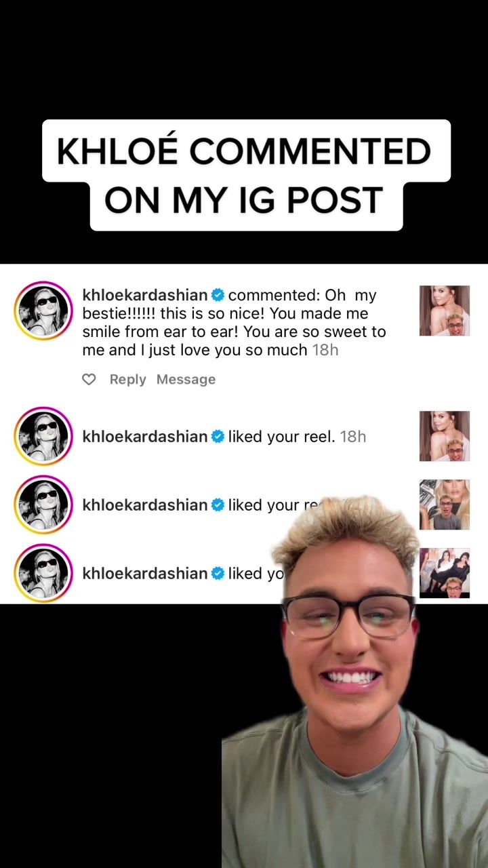488x868 pixels.
Task: Open the post thumbnail beside the comment notification
Action: [x=445, y=311]
